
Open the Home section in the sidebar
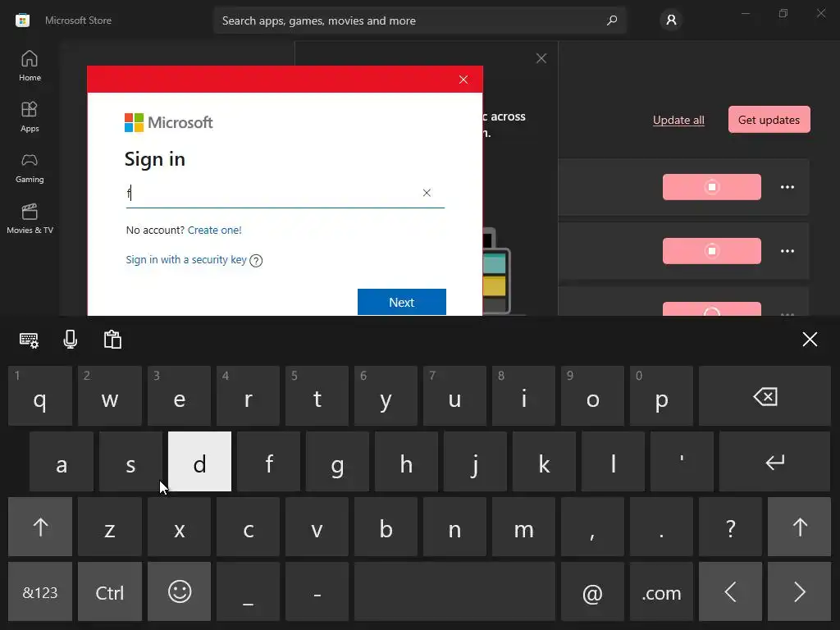pyautogui.click(x=30, y=66)
